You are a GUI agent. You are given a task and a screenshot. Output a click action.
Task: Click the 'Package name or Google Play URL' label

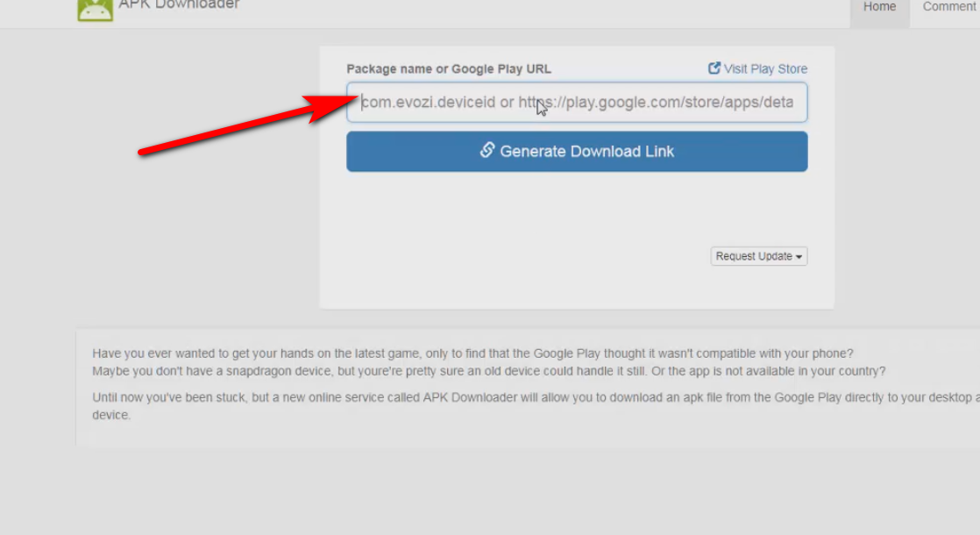[x=449, y=68]
